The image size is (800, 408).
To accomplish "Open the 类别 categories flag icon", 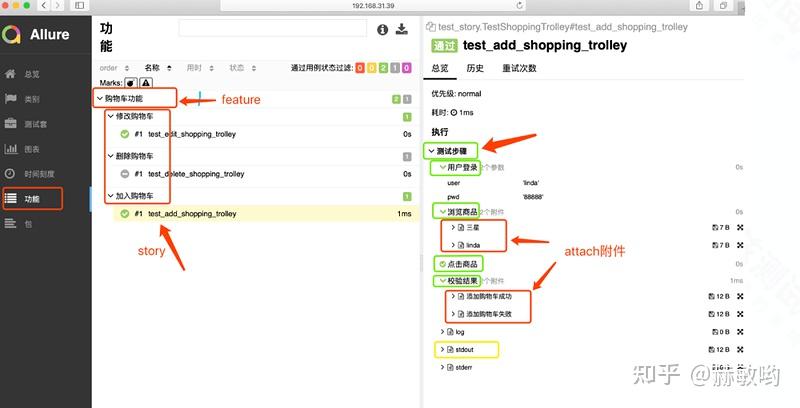I will point(10,99).
